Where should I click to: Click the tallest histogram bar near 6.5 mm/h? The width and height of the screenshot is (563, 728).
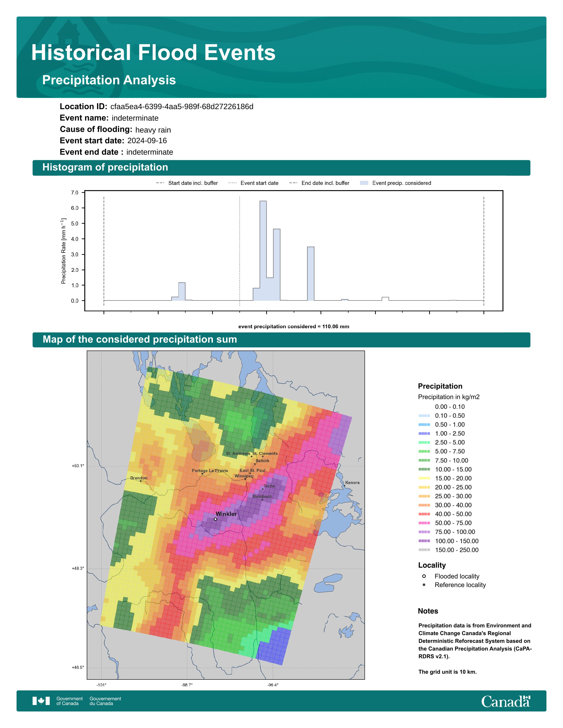point(263,251)
